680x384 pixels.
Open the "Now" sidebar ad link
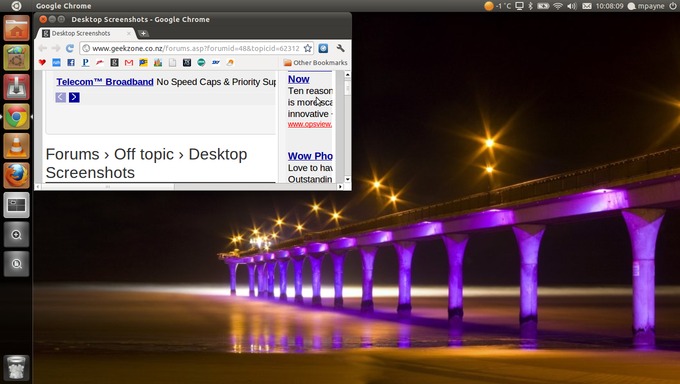[x=299, y=79]
